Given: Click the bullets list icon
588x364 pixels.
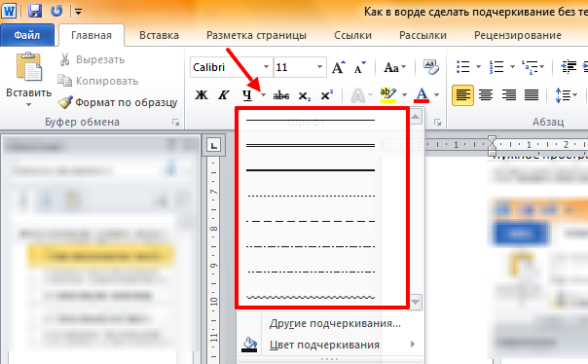Looking at the screenshot, I should click(x=463, y=67).
